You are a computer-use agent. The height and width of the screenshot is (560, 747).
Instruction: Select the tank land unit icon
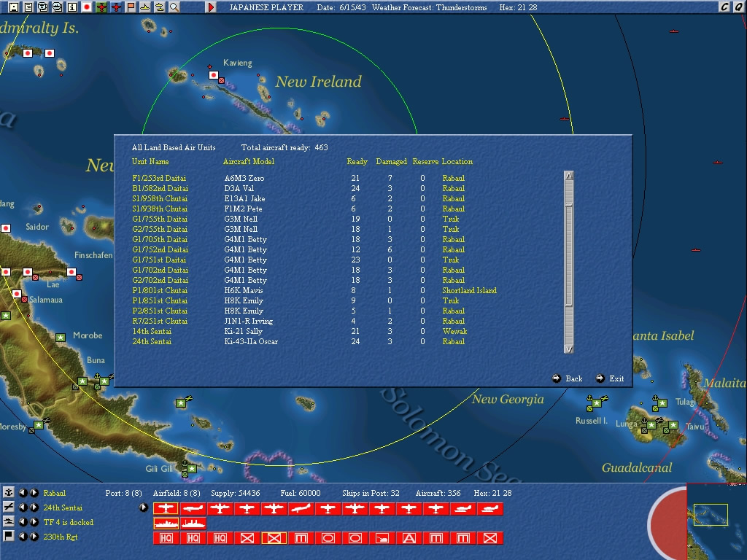[x=382, y=538]
